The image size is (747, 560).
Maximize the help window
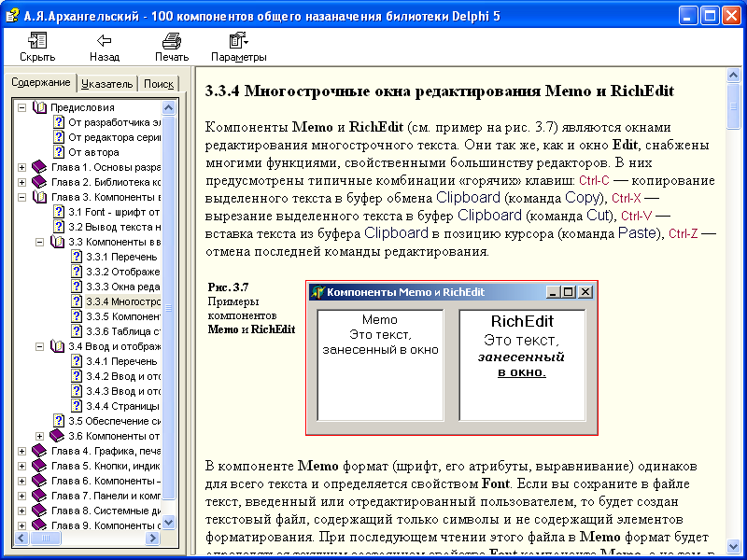click(x=710, y=16)
